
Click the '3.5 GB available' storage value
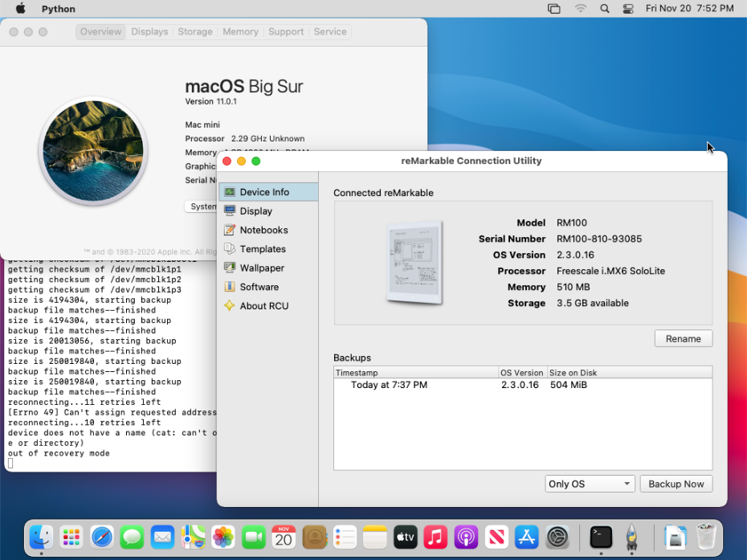click(x=593, y=303)
